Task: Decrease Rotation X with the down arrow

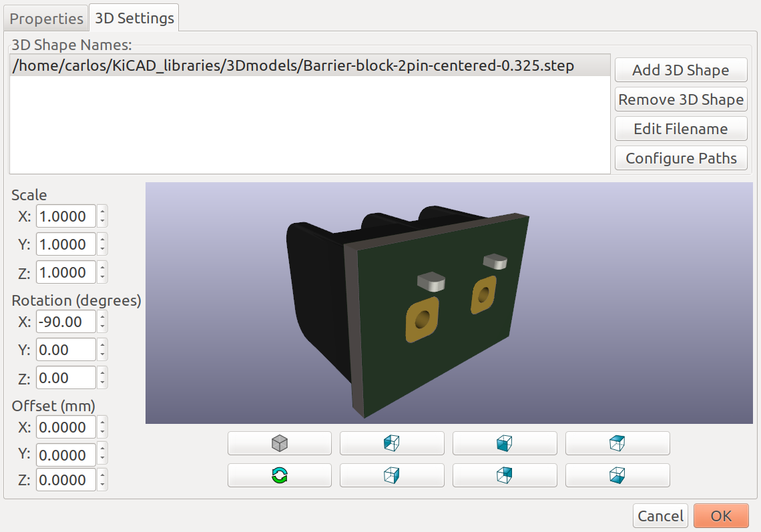Action: click(102, 326)
